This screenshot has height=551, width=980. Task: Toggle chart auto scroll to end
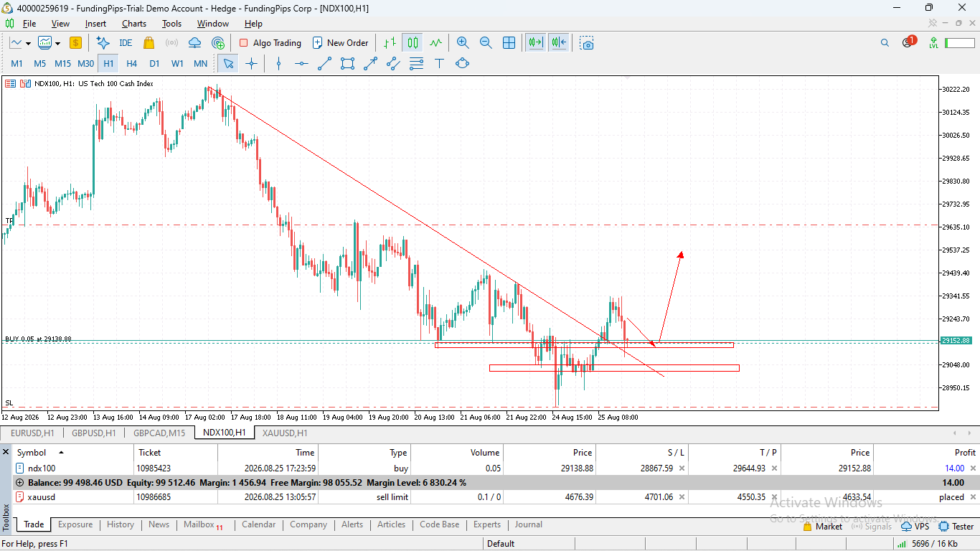[x=535, y=43]
